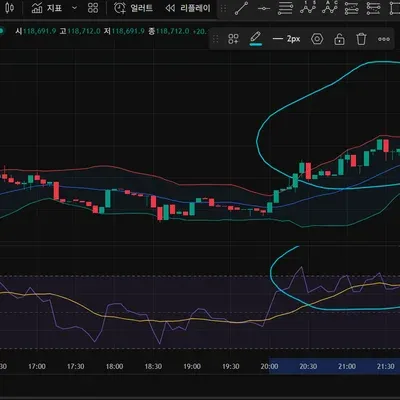Click the 18:30 time axis label

click(x=153, y=367)
